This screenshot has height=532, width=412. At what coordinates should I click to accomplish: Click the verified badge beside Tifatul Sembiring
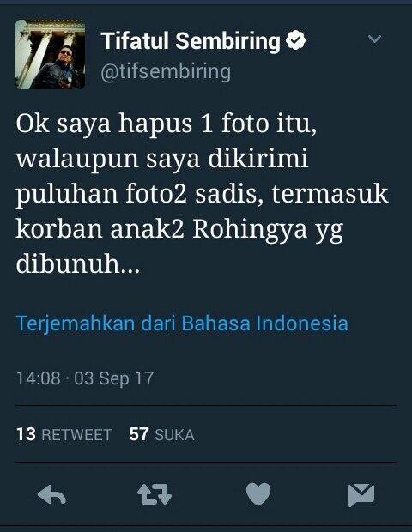point(295,40)
